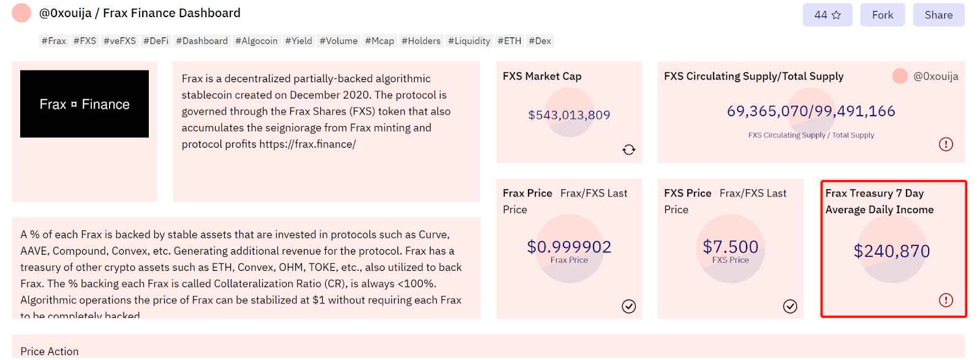
Task: Open the @0xouija profile link in title
Action: tap(66, 13)
